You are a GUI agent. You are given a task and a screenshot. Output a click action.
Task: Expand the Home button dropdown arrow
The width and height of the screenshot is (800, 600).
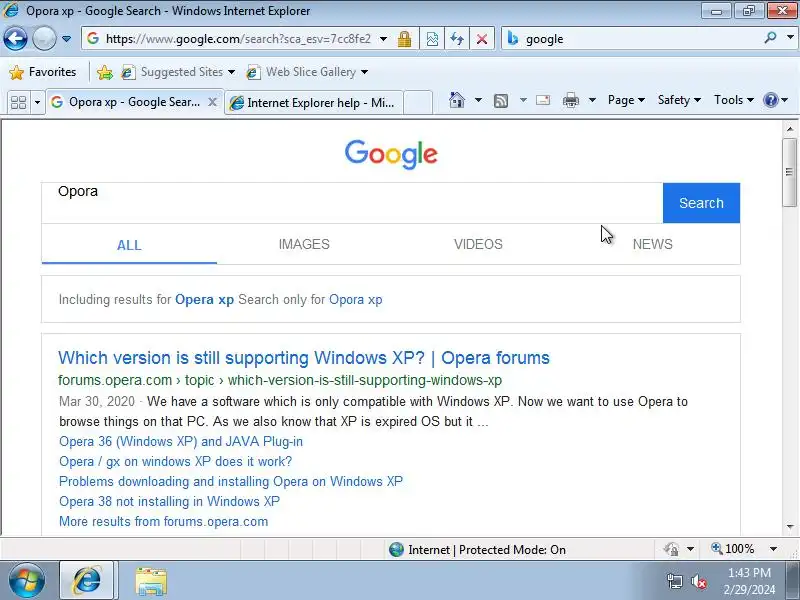[478, 100]
